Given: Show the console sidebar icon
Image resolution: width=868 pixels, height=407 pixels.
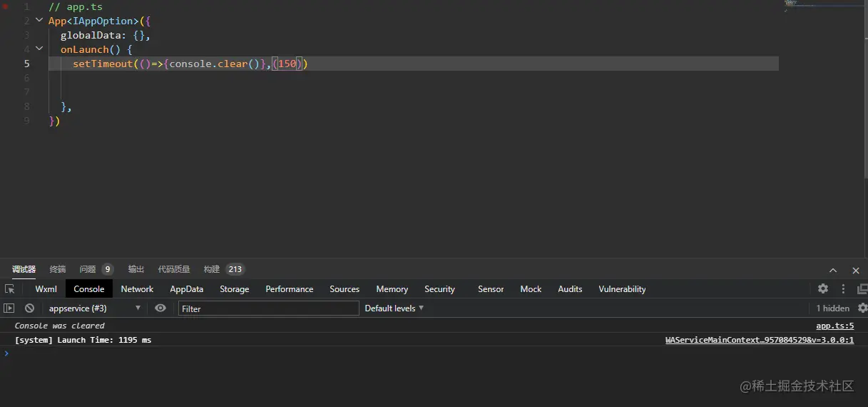Looking at the screenshot, I should pos(9,308).
